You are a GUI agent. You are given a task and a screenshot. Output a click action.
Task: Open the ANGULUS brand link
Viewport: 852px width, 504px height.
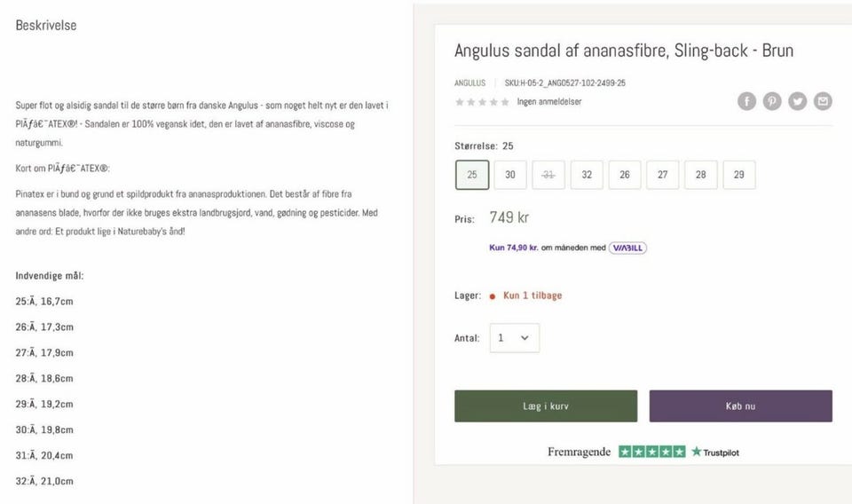tap(469, 83)
